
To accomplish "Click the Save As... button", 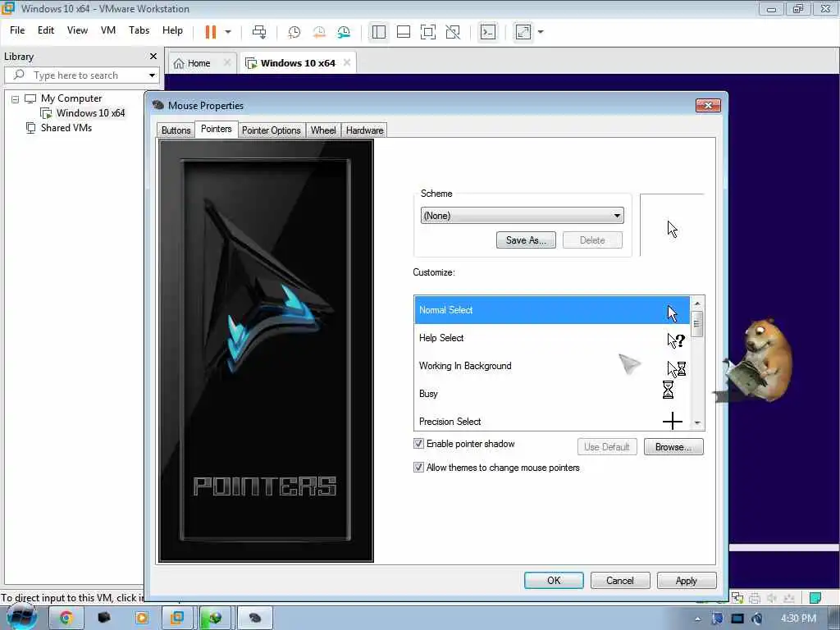I will click(526, 240).
